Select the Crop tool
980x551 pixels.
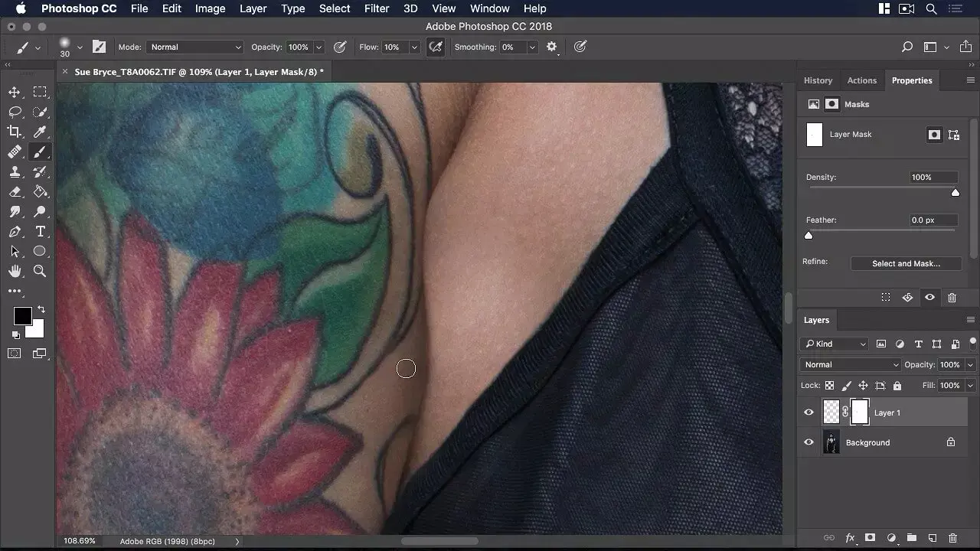15,132
